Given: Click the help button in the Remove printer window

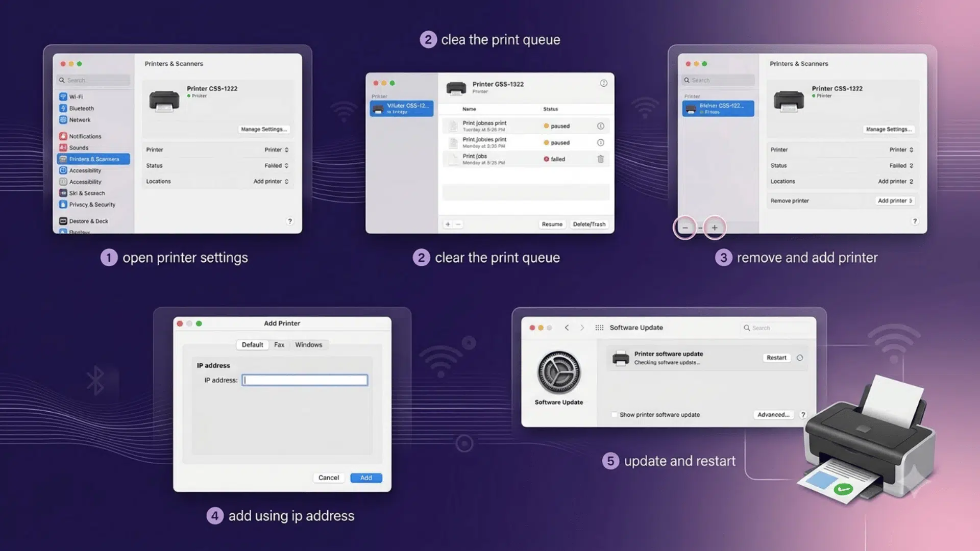Looking at the screenshot, I should [x=915, y=221].
